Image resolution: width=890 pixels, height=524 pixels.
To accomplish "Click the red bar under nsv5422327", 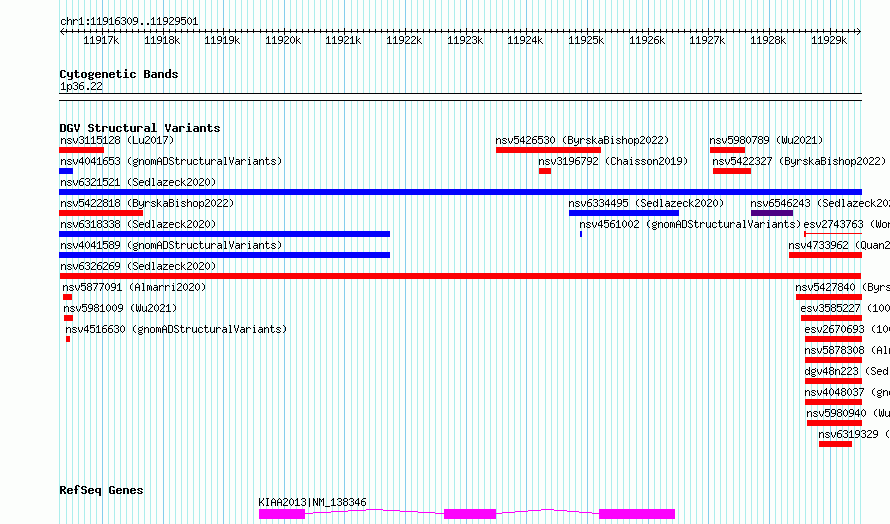I will click(732, 171).
